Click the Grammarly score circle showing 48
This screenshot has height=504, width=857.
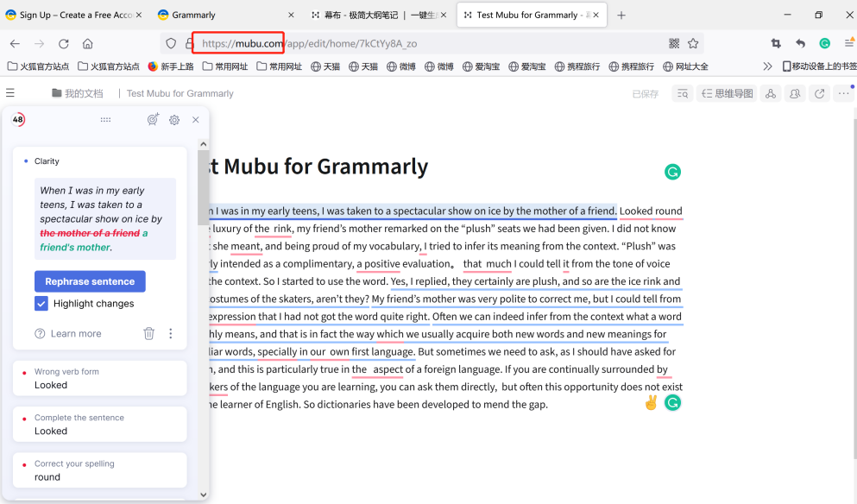(18, 120)
